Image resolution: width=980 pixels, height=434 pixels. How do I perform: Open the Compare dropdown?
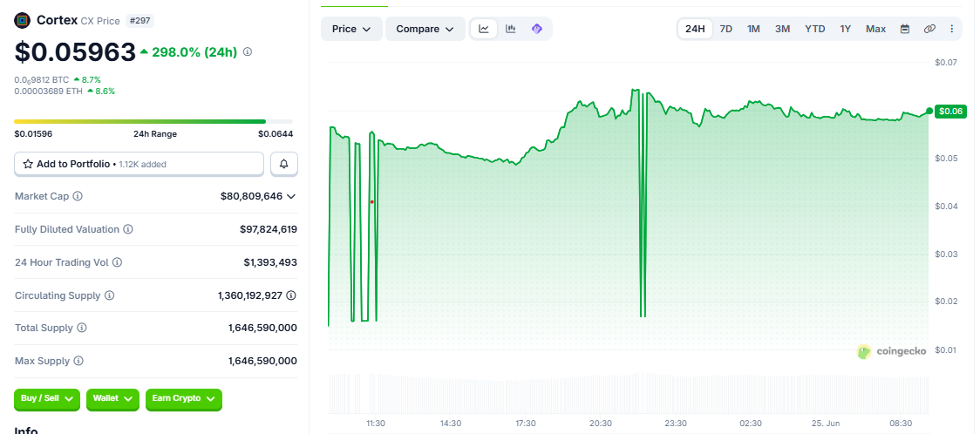pos(425,29)
